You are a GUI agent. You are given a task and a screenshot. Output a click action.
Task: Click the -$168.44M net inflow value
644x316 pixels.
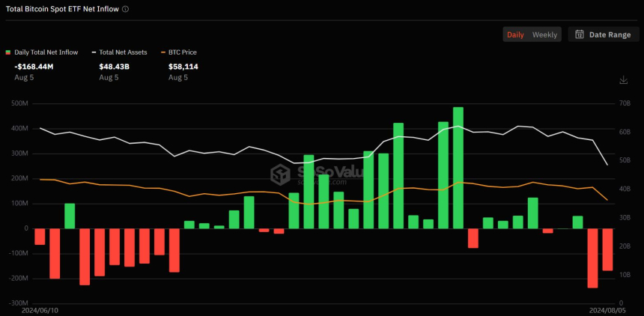[x=34, y=67]
